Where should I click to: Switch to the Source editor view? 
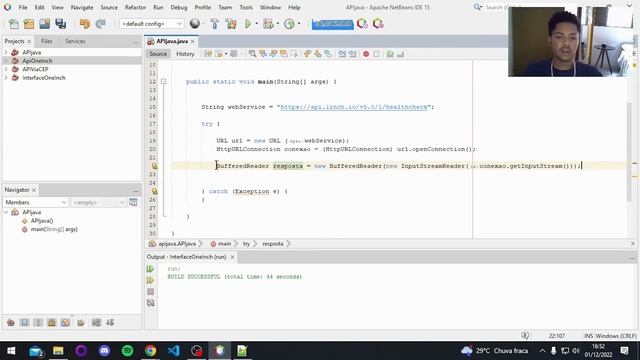pos(158,54)
